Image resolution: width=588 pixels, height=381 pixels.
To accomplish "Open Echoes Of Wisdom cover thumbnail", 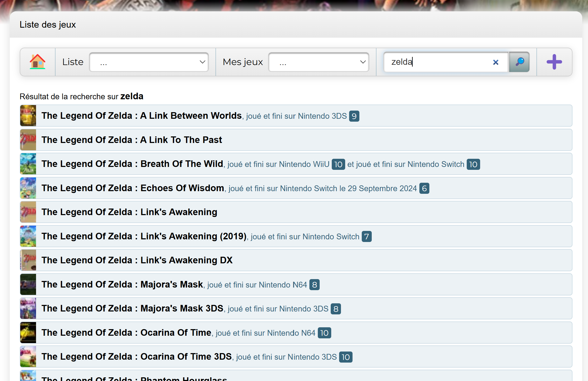I will click(28, 188).
